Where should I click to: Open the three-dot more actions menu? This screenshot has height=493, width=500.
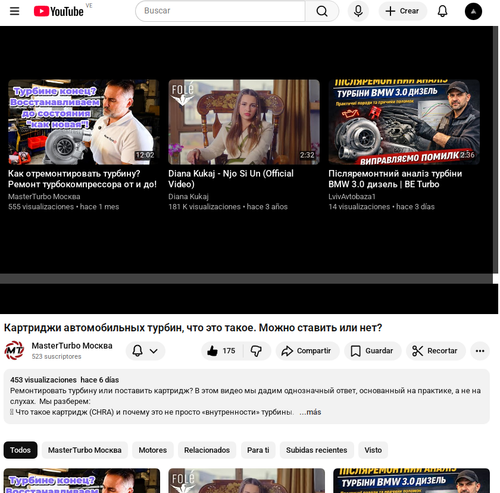tap(480, 351)
